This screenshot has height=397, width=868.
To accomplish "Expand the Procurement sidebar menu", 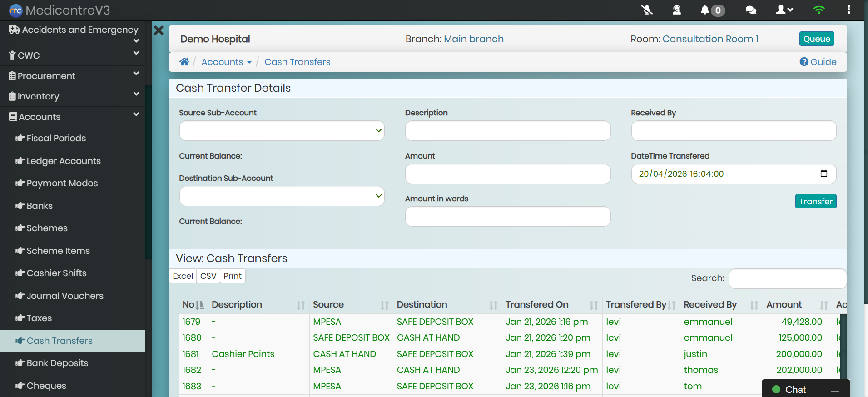I will 73,76.
